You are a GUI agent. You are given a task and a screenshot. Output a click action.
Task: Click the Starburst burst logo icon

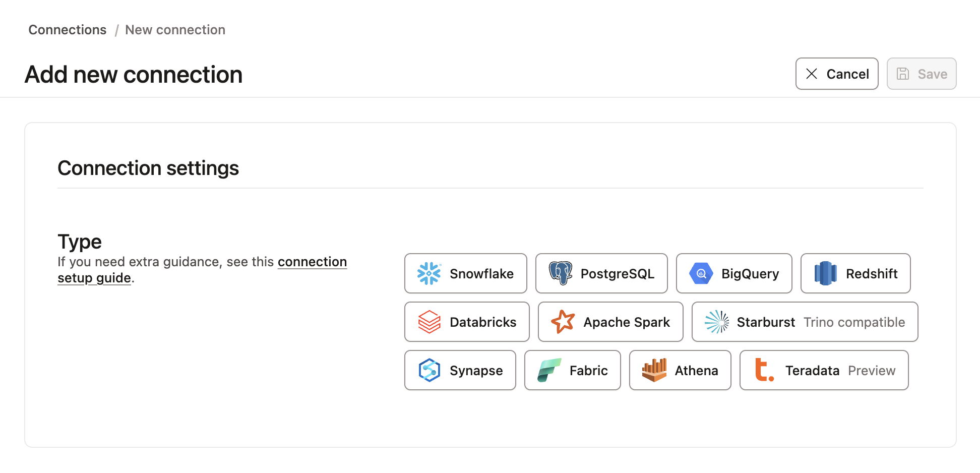click(716, 322)
